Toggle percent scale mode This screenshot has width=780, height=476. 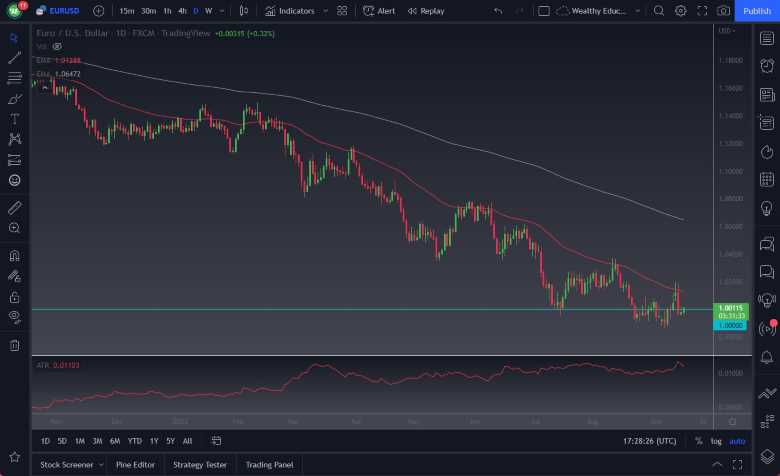tap(699, 441)
